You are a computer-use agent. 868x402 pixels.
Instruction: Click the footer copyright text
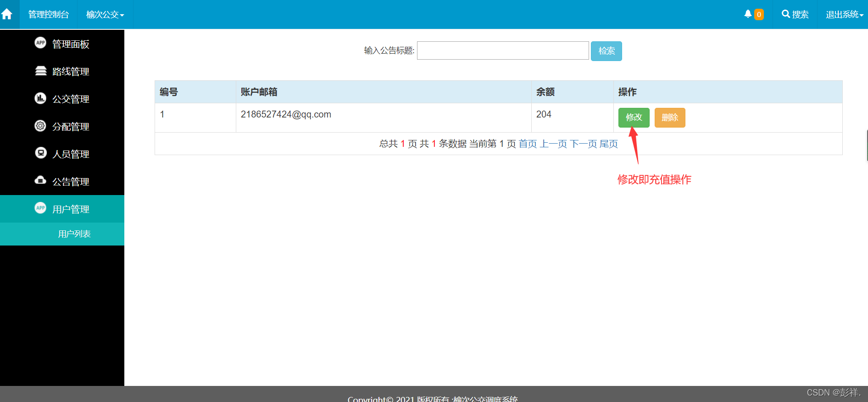pyautogui.click(x=433, y=399)
